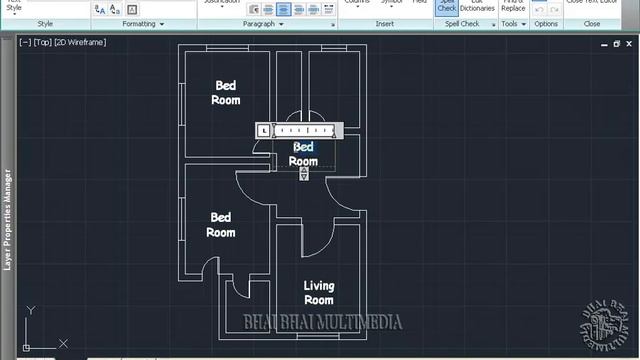
Task: Click the 'Living Room' label
Action: (x=319, y=293)
